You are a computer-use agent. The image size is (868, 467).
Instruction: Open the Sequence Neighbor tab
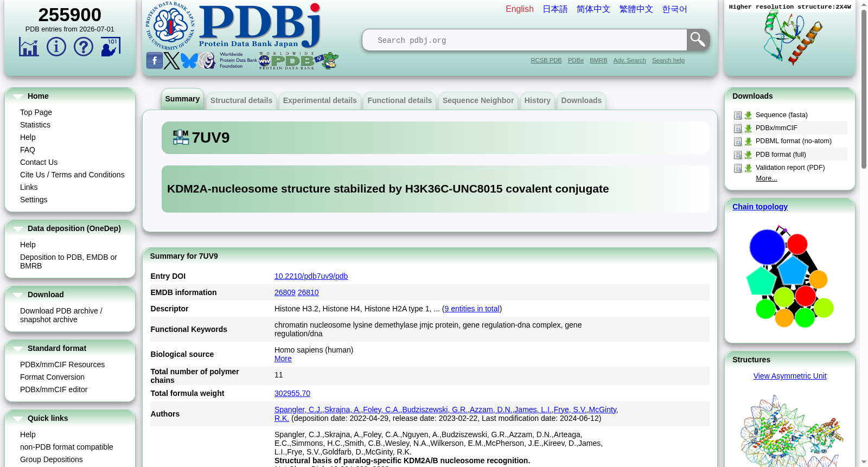point(478,100)
